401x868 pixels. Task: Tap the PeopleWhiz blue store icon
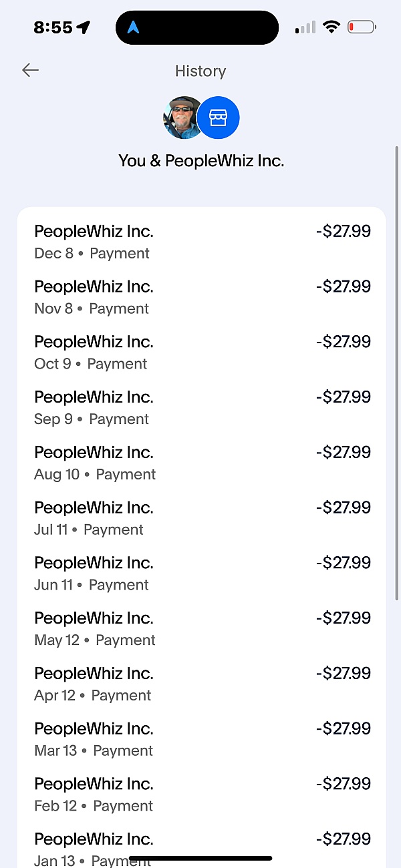(219, 118)
